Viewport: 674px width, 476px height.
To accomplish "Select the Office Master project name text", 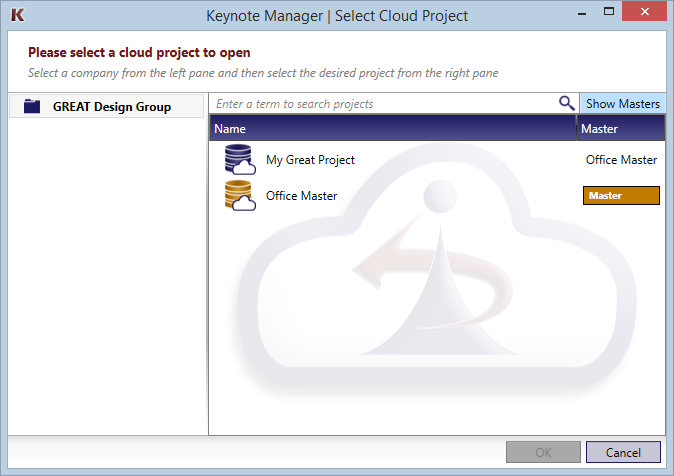I will click(x=301, y=196).
